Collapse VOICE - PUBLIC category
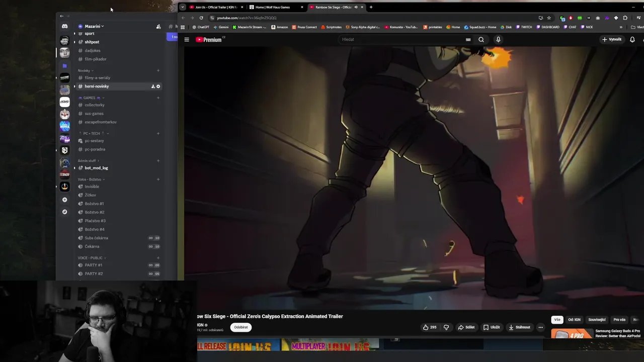The width and height of the screenshot is (644, 362). [92, 258]
